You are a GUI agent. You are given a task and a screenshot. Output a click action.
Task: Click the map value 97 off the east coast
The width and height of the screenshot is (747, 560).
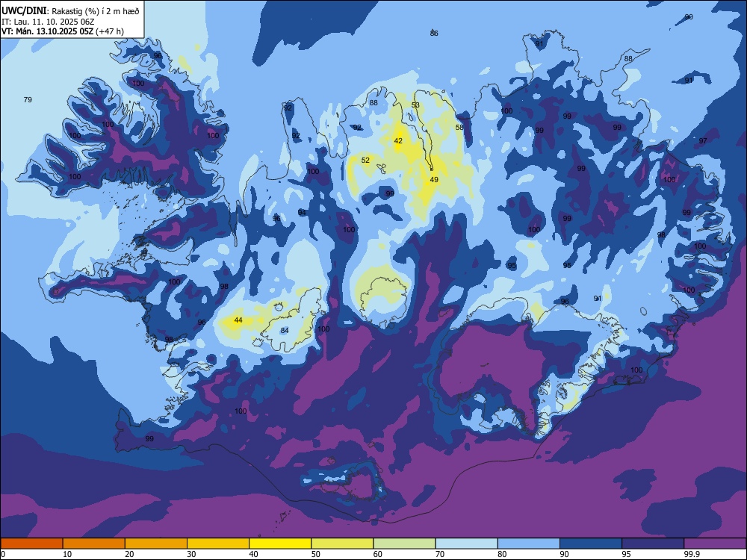click(703, 140)
